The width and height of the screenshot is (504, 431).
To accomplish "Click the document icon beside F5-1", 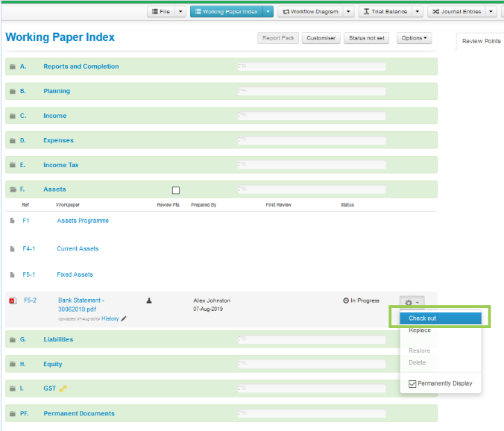I will pos(12,274).
